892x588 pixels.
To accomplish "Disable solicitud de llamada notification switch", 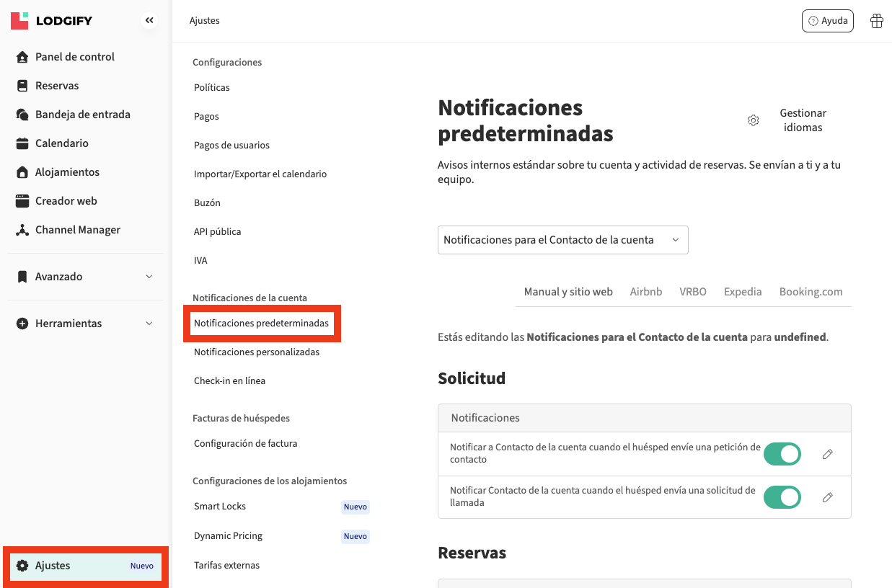I will [782, 497].
